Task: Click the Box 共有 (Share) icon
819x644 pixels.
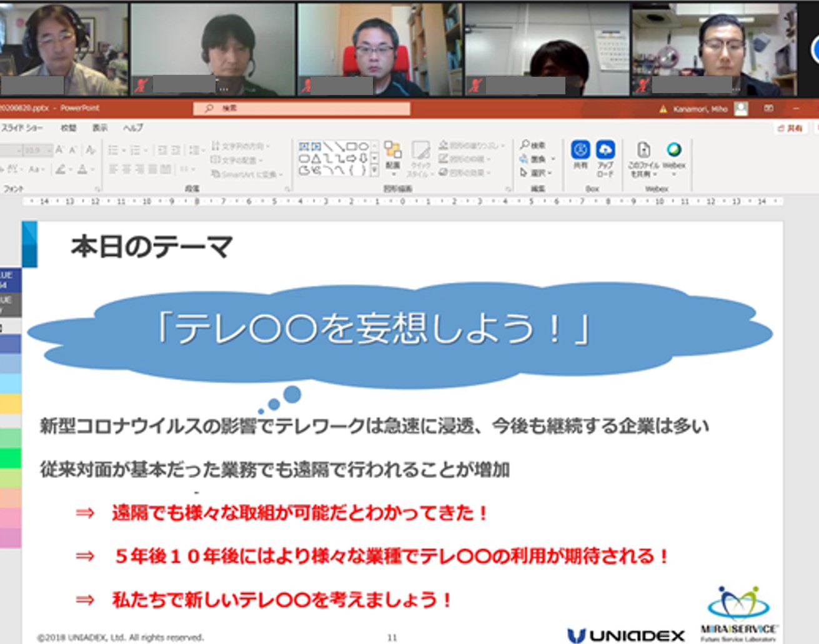Action: tap(581, 150)
